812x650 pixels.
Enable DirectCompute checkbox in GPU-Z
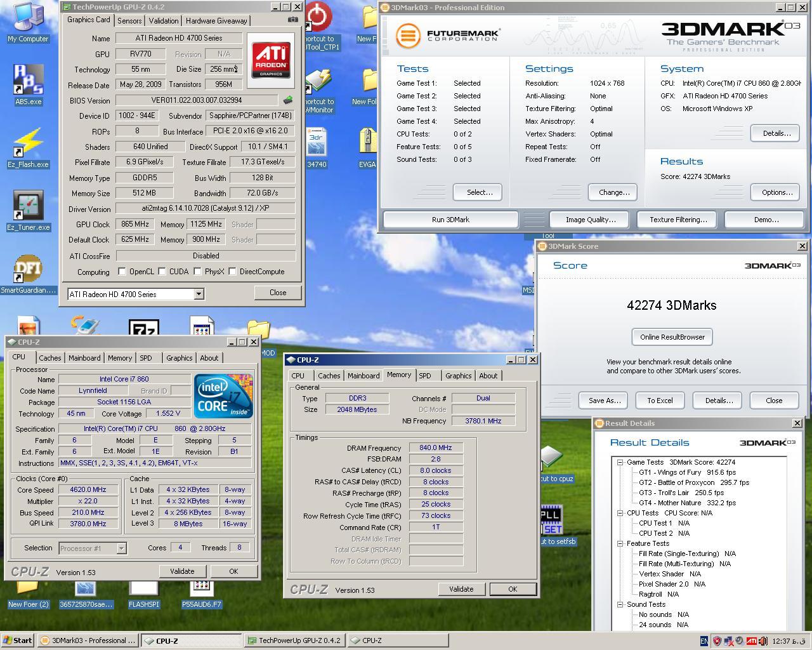click(233, 272)
